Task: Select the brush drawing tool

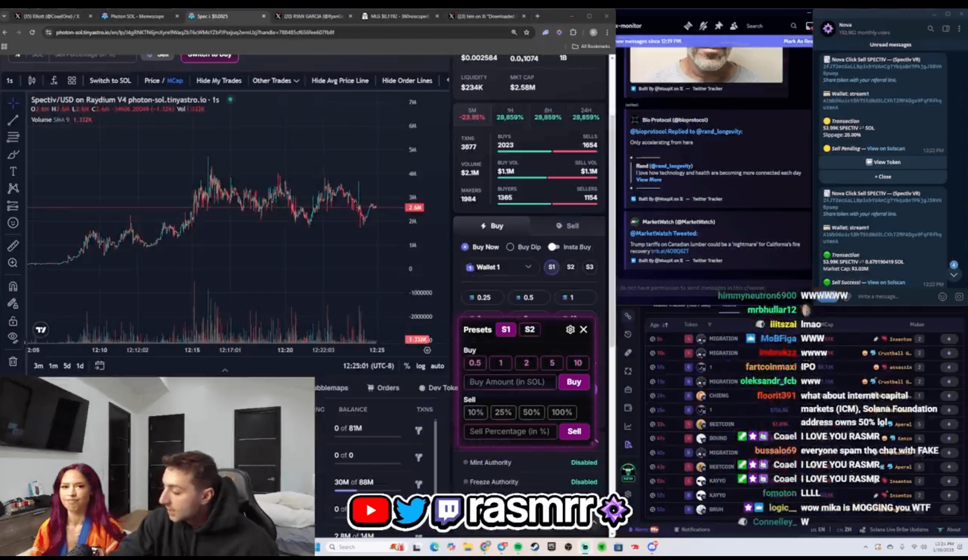Action: 13,154
